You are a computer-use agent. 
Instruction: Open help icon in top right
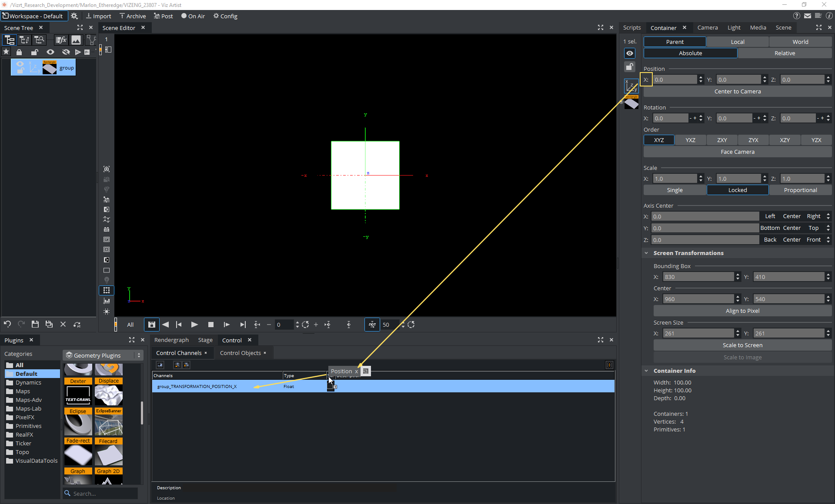point(796,16)
